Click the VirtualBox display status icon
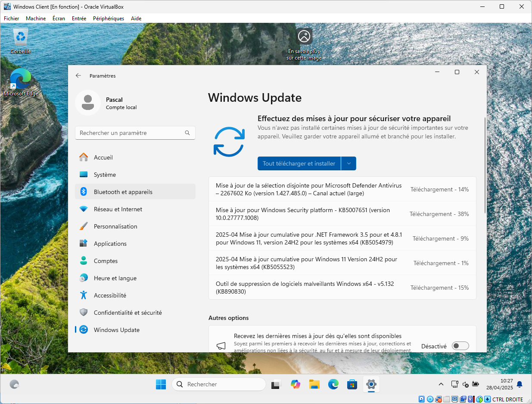532x404 pixels. [455, 399]
